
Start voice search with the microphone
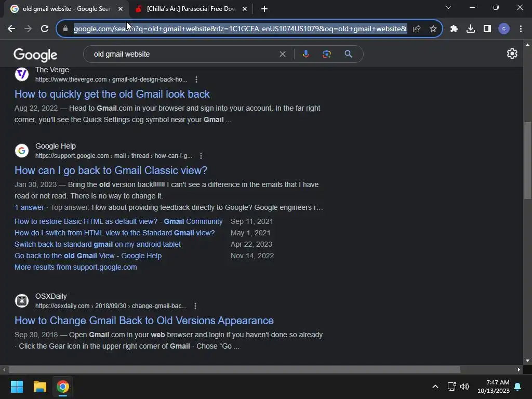305,54
